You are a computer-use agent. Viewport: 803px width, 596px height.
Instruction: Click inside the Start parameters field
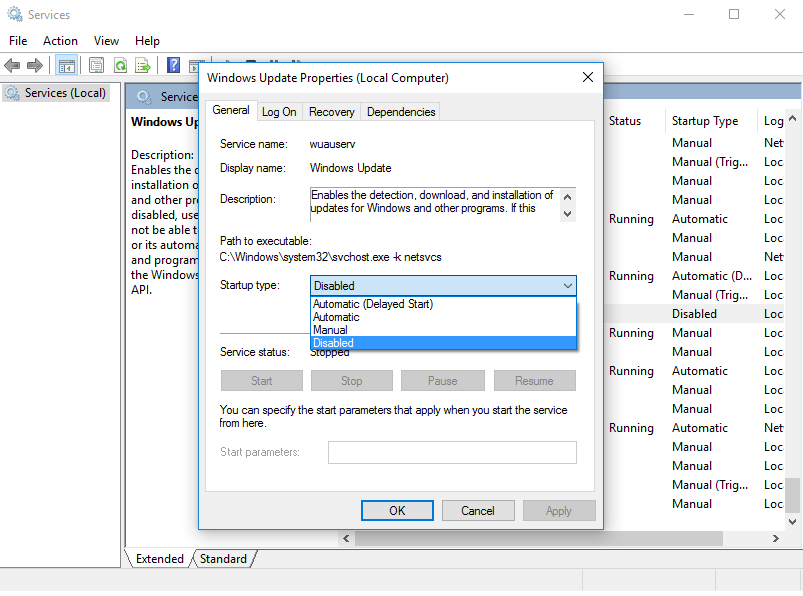(452, 452)
